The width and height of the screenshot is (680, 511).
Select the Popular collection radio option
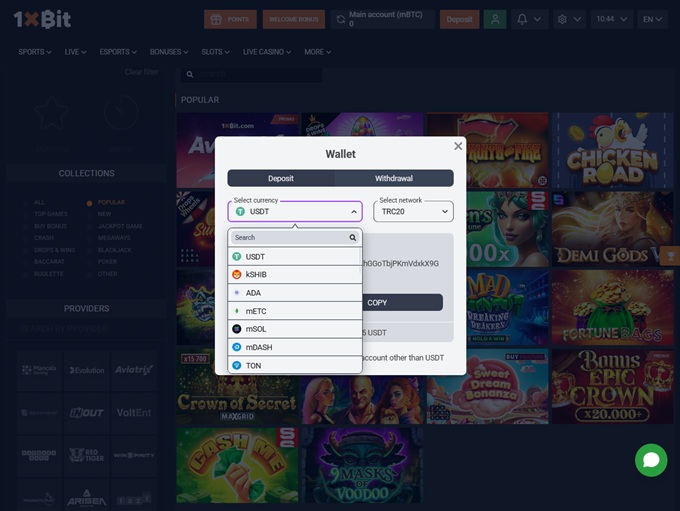click(91, 202)
